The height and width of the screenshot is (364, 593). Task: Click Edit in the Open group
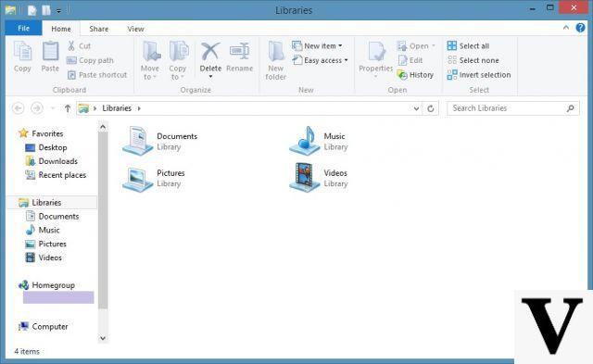point(410,60)
